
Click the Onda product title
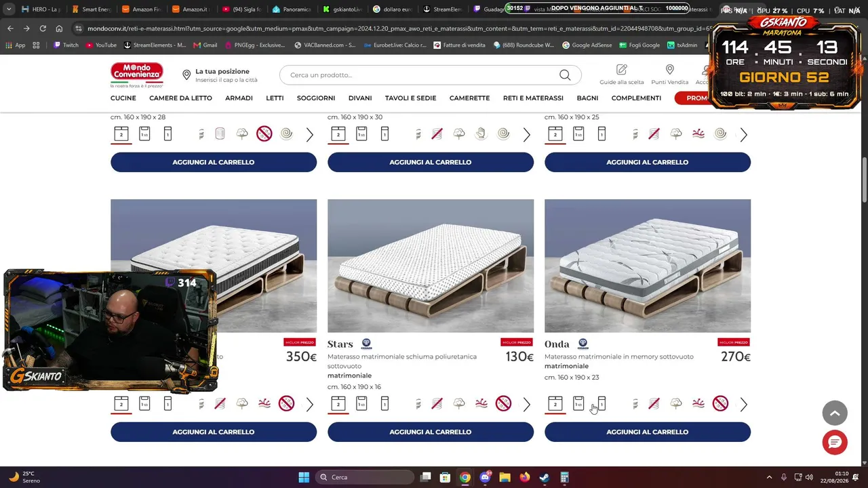pyautogui.click(x=557, y=344)
